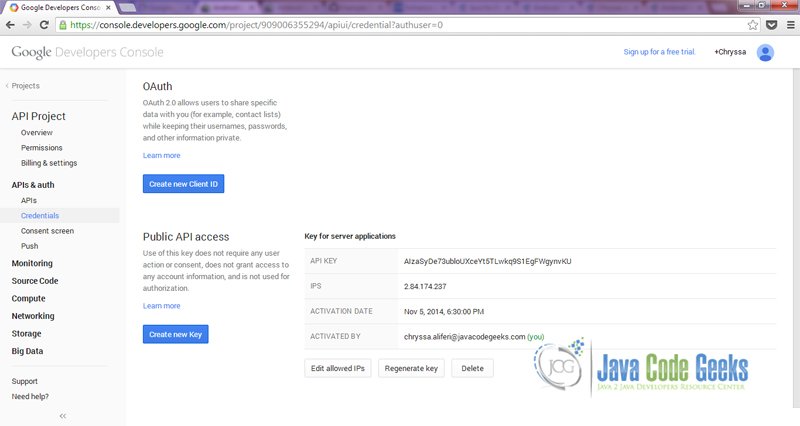Select the API key value text
The height and width of the screenshot is (426, 800).
click(x=488, y=261)
